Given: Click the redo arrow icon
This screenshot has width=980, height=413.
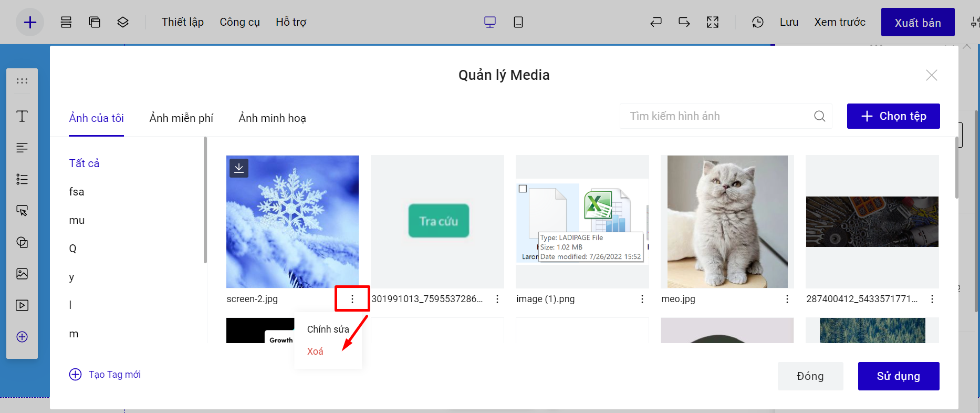Looking at the screenshot, I should [x=684, y=22].
